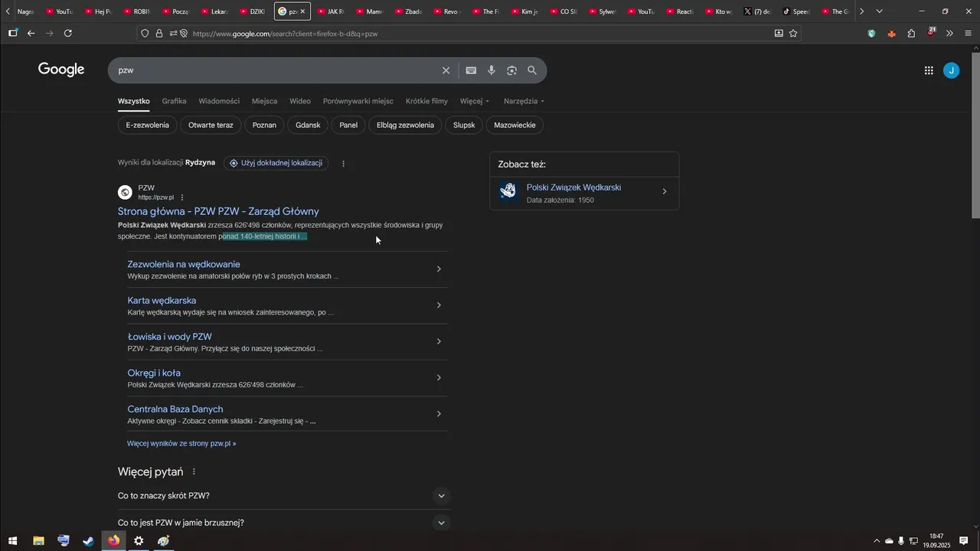The image size is (980, 551).
Task: Open Strona główna - PZW result link
Action: tap(218, 212)
